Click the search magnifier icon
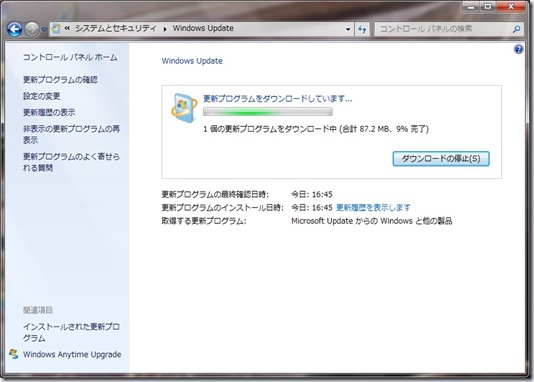The height and width of the screenshot is (382, 534). click(x=516, y=29)
